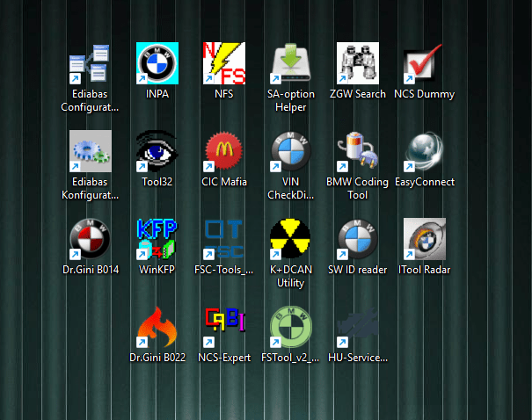
Task: Select the "NCS-Expert" label text
Action: point(224,358)
